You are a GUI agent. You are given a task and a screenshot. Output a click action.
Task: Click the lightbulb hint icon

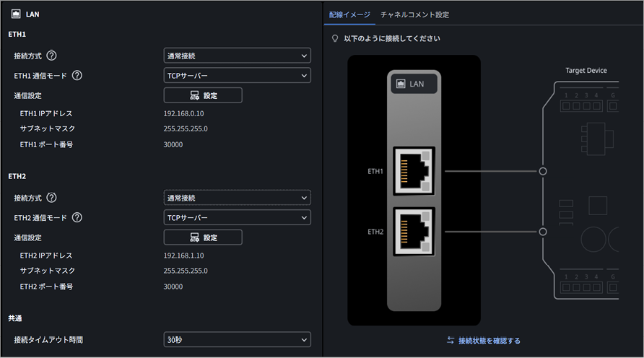[x=335, y=38]
